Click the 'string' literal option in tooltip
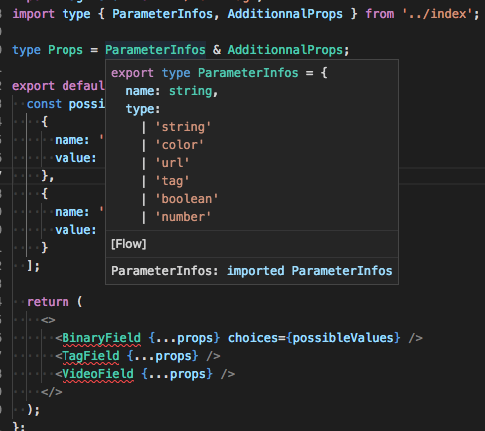 [x=183, y=127]
